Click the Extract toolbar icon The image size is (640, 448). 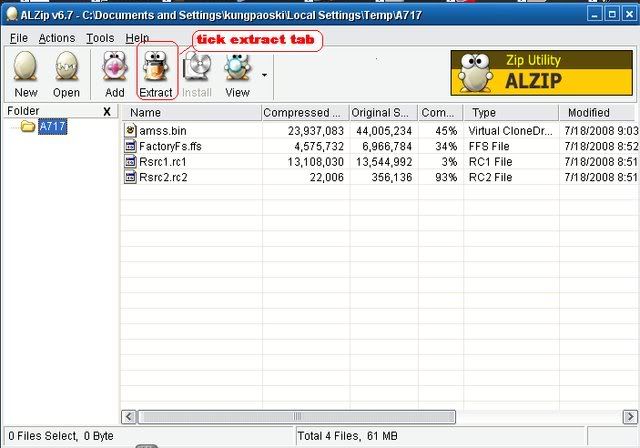tap(156, 66)
